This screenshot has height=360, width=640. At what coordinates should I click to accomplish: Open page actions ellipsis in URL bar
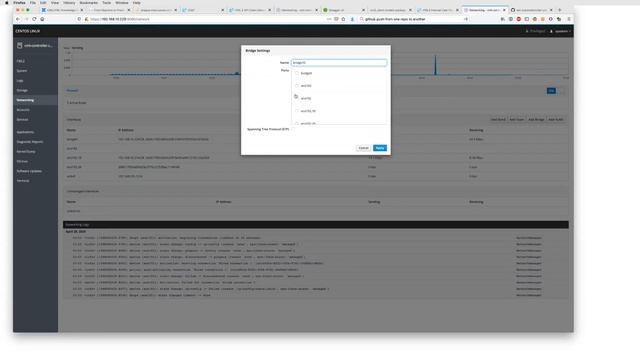329,19
